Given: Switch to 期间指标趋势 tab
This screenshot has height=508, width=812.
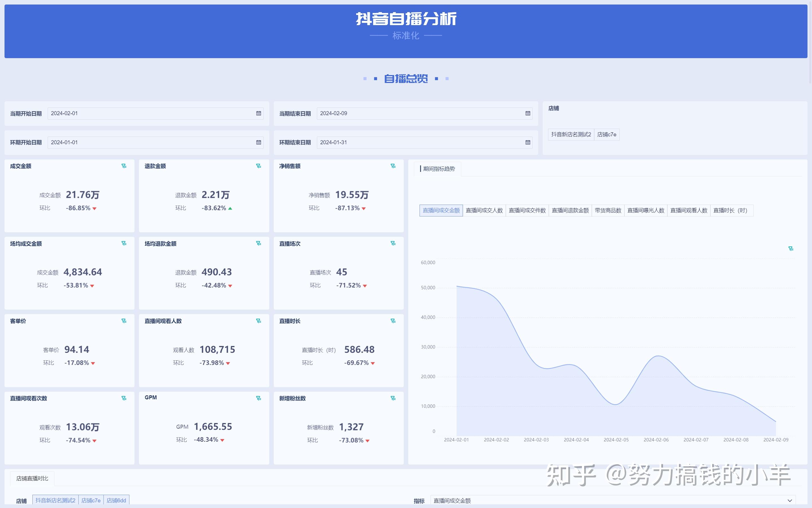Looking at the screenshot, I should (x=438, y=169).
